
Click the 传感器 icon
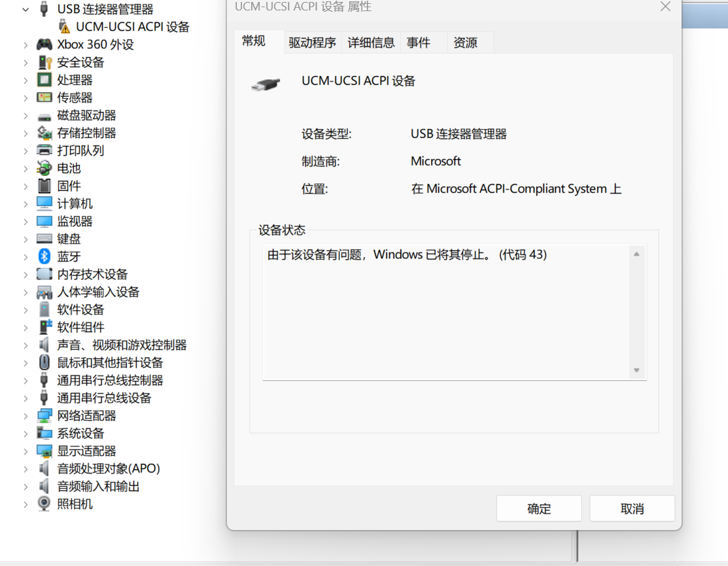pos(44,97)
